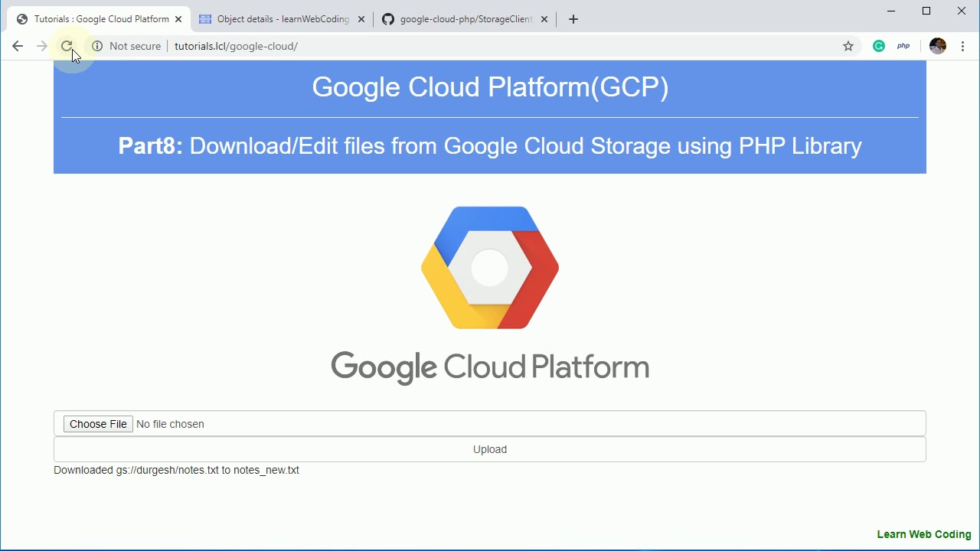This screenshot has height=551, width=980.
Task: Click the favicon on the Object details tab
Action: 205,19
